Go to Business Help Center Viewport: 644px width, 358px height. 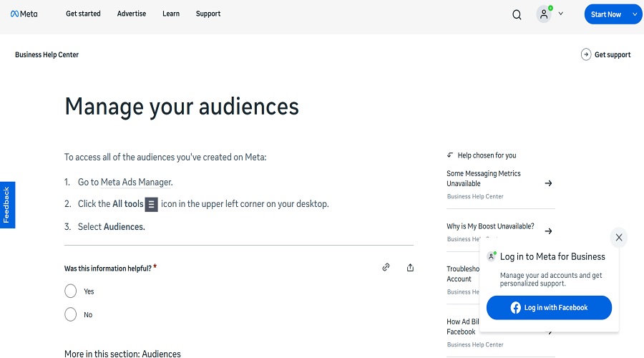point(47,54)
